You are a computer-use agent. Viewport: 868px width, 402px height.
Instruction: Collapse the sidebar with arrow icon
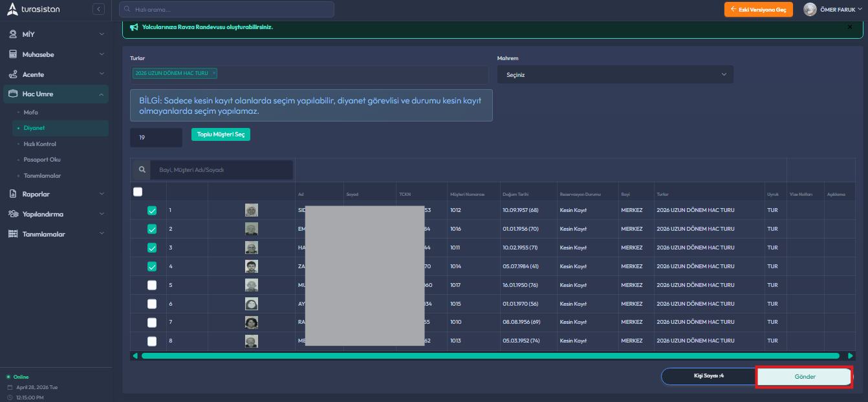(x=98, y=9)
